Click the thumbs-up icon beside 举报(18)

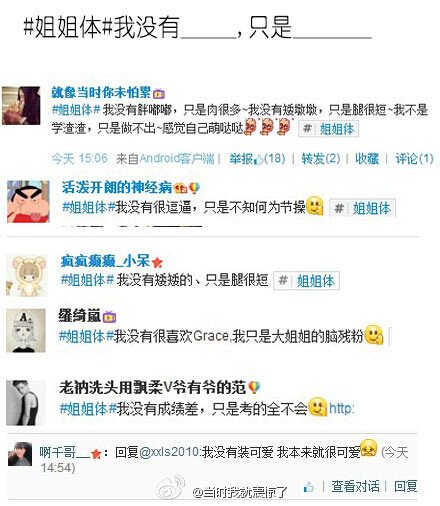(x=259, y=160)
